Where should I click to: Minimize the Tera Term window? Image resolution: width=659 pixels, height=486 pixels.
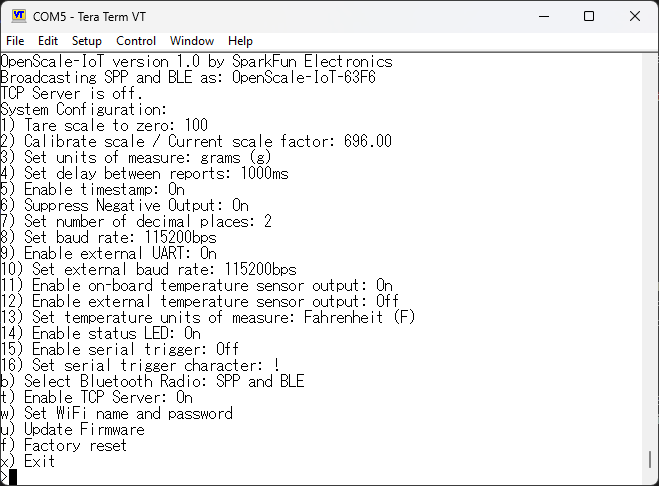click(543, 16)
